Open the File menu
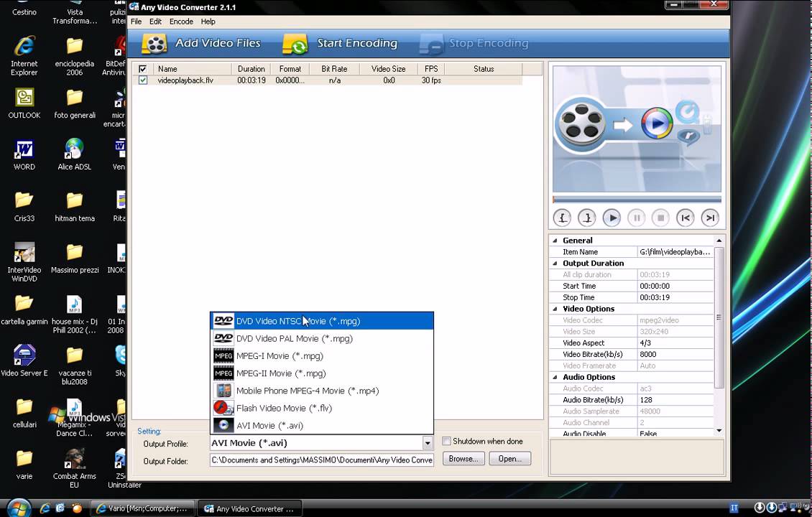 click(137, 22)
